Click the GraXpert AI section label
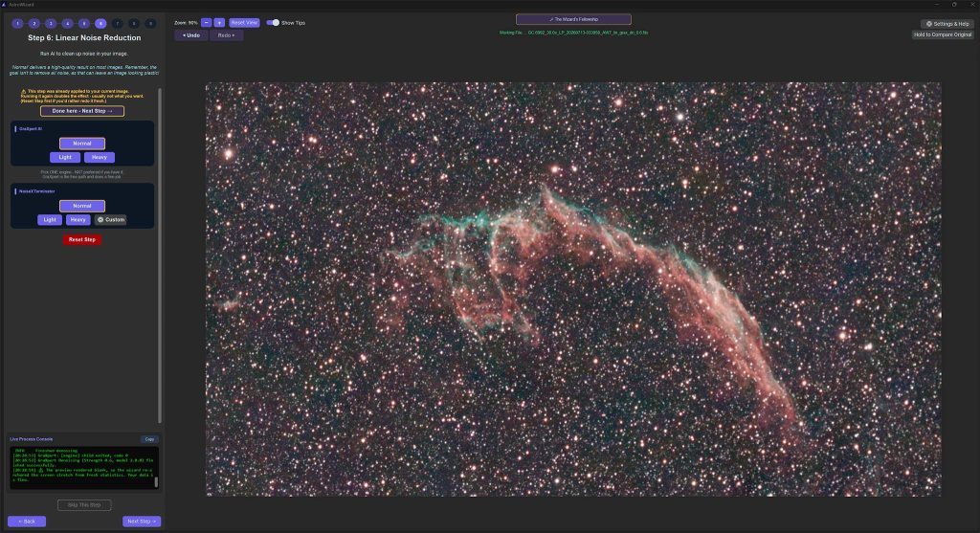This screenshot has width=980, height=533. pyautogui.click(x=31, y=129)
